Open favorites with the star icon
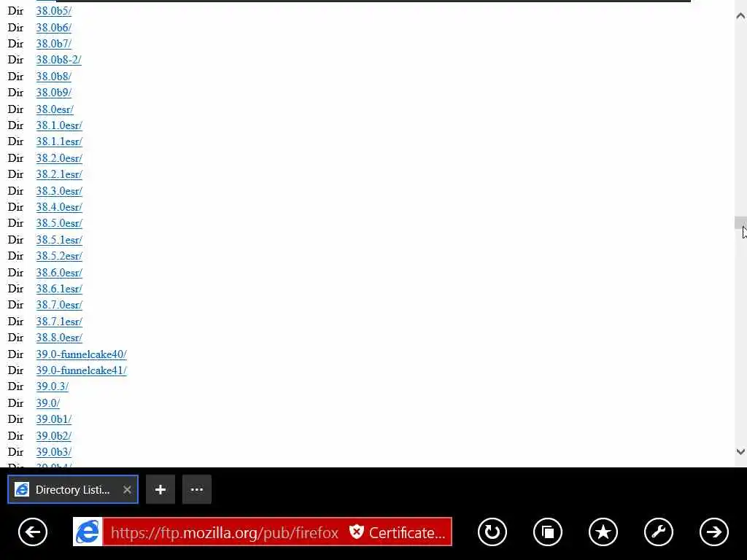 (x=603, y=532)
